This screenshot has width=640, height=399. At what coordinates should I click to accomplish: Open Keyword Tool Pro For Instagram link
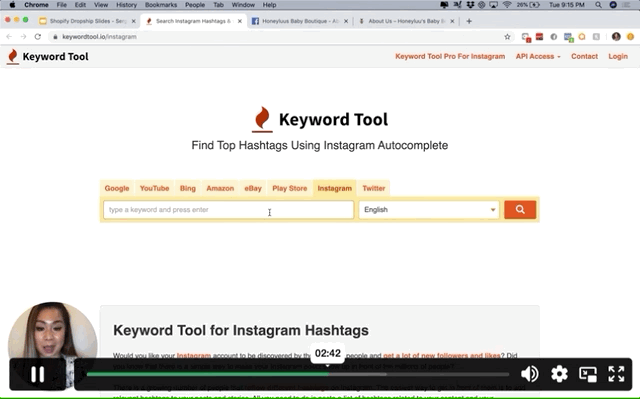point(450,56)
